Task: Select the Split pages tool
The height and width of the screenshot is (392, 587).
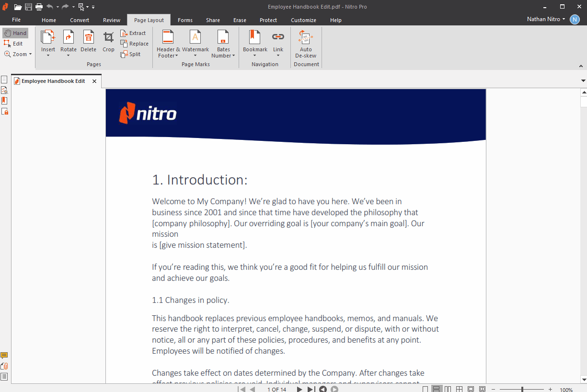Action: coord(131,54)
